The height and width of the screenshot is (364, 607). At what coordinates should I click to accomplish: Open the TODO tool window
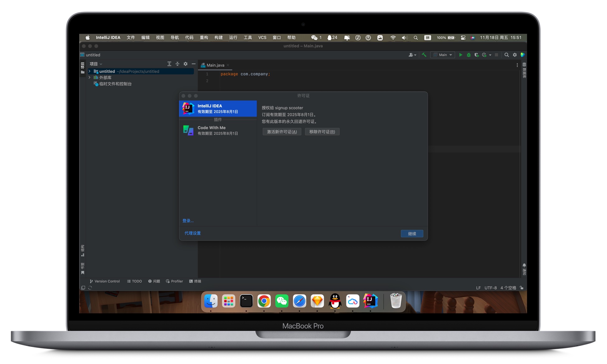tap(134, 281)
